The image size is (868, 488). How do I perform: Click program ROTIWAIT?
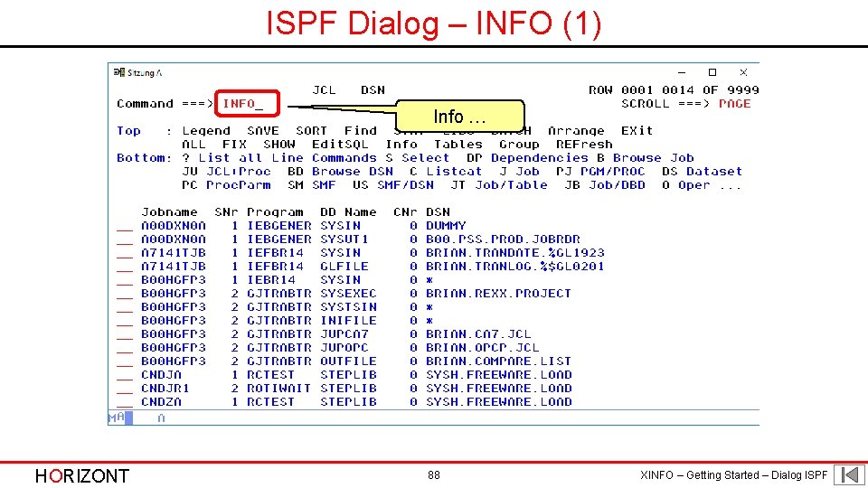tap(279, 389)
